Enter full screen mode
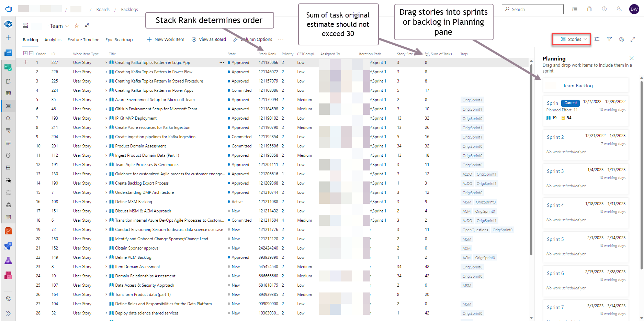The height and width of the screenshot is (321, 644). click(633, 40)
